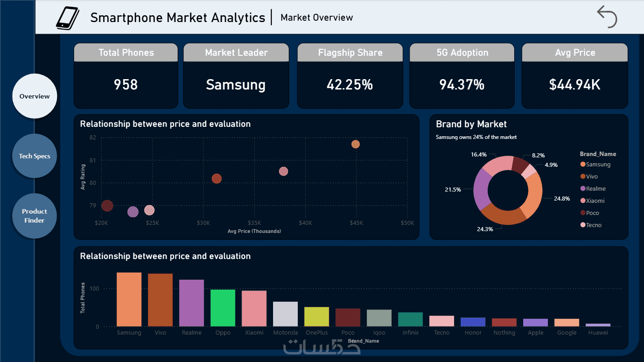Screen dimensions: 644x362
Task: Click the Brand by Market title
Action: 472,124
